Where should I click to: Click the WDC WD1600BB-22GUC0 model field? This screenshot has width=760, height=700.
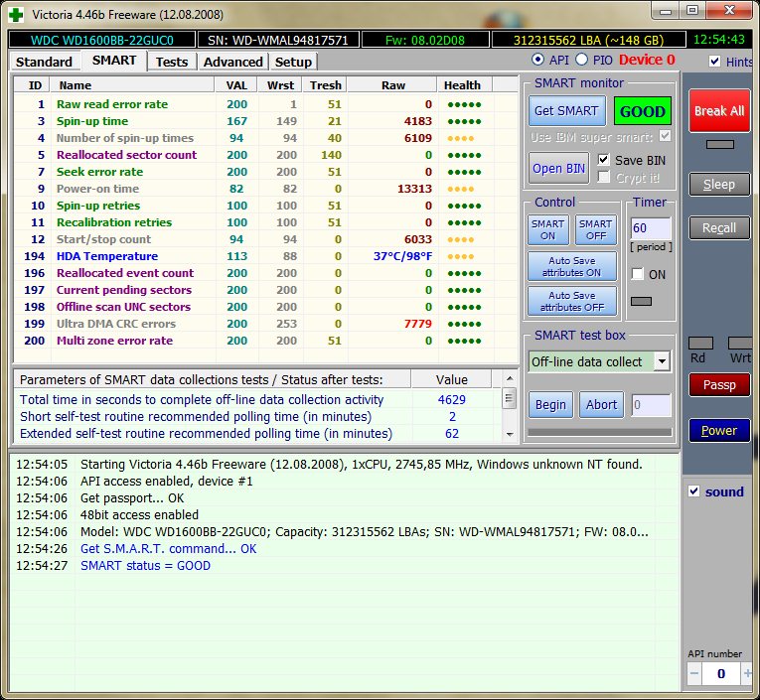(x=101, y=40)
